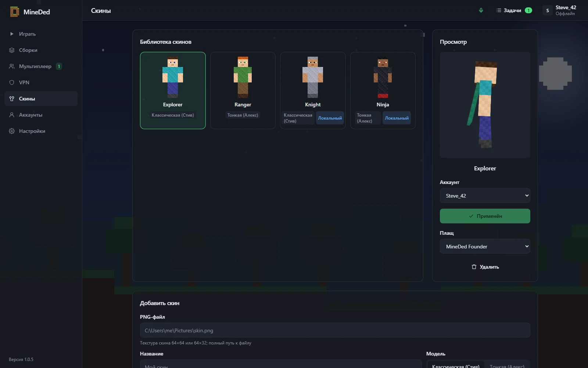588x368 pixels.
Task: Select the Классическая (Стив) model option
Action: point(456,366)
